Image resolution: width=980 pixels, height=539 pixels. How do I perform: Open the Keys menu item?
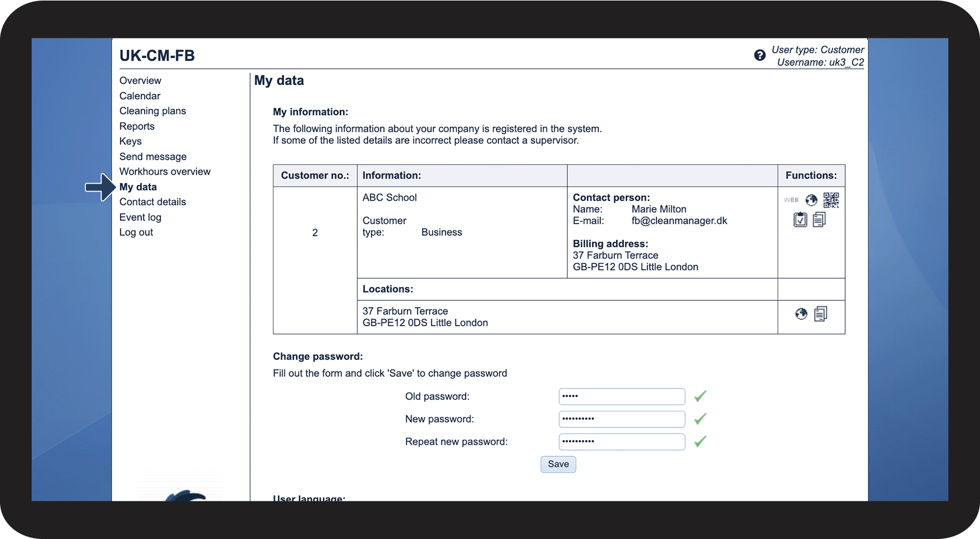point(130,142)
